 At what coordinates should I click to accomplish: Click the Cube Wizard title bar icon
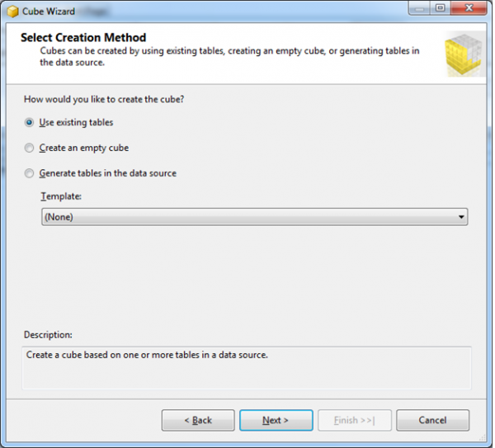(x=12, y=11)
